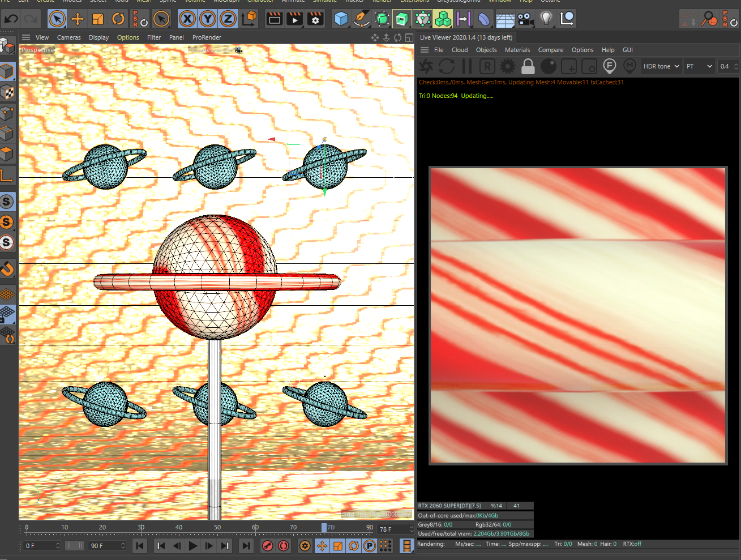Open the viewport Display menu

coord(98,37)
